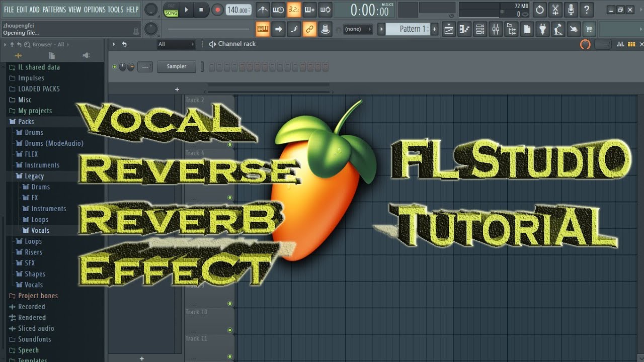Open the Channel rack toolbar icon
644x362 pixels.
pos(480,29)
